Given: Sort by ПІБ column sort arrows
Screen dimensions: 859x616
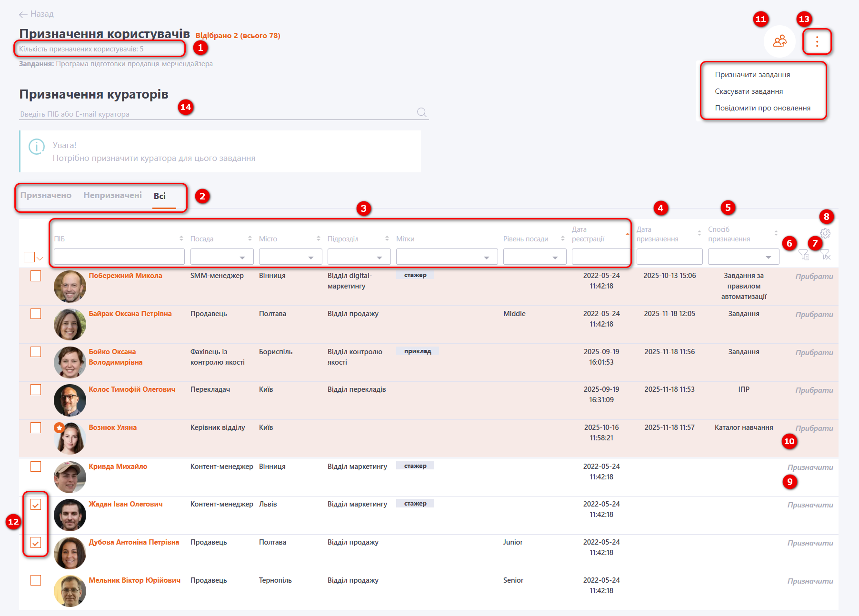Looking at the screenshot, I should [x=181, y=238].
